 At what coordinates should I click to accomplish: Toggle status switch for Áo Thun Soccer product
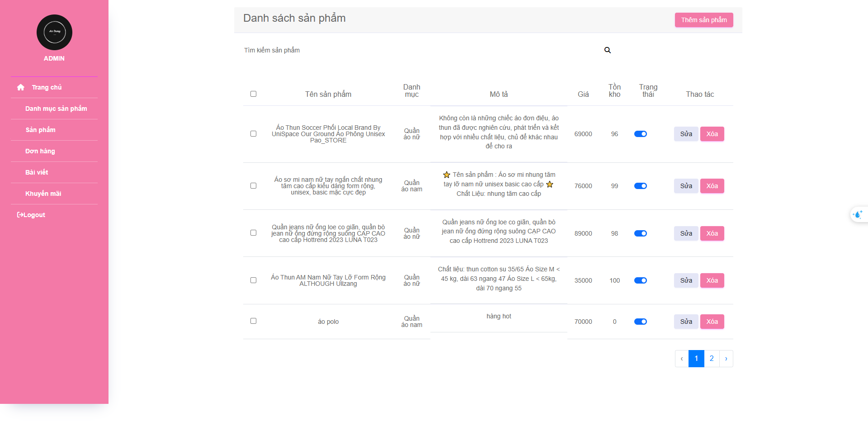coord(641,134)
